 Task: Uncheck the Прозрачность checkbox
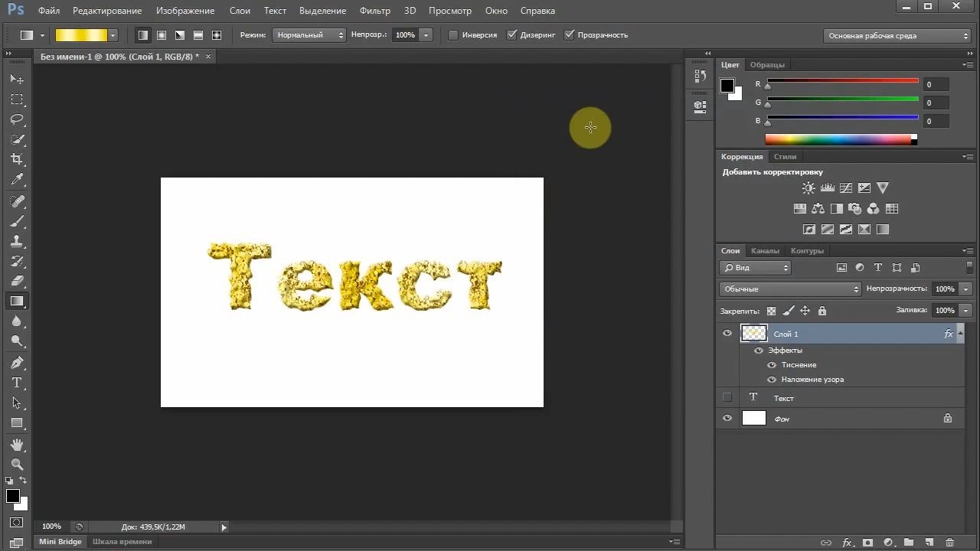[569, 35]
